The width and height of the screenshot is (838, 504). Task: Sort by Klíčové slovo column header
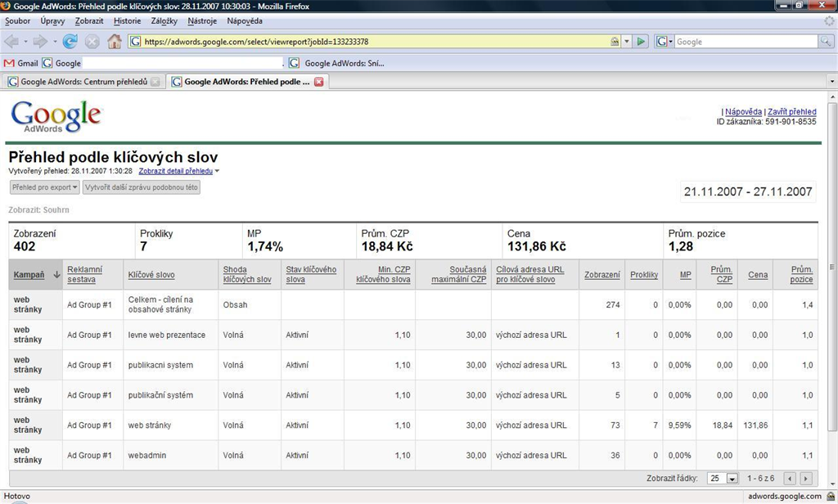(x=151, y=275)
